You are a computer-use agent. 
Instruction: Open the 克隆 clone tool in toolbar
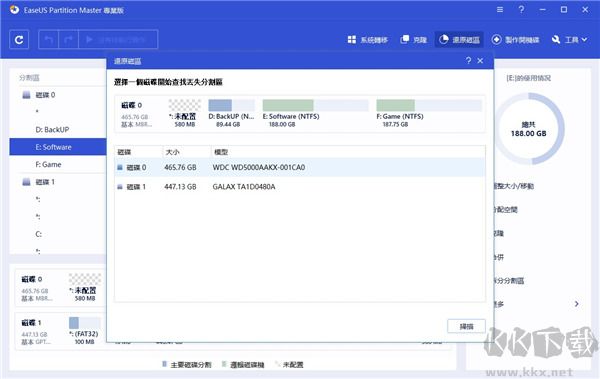point(413,40)
